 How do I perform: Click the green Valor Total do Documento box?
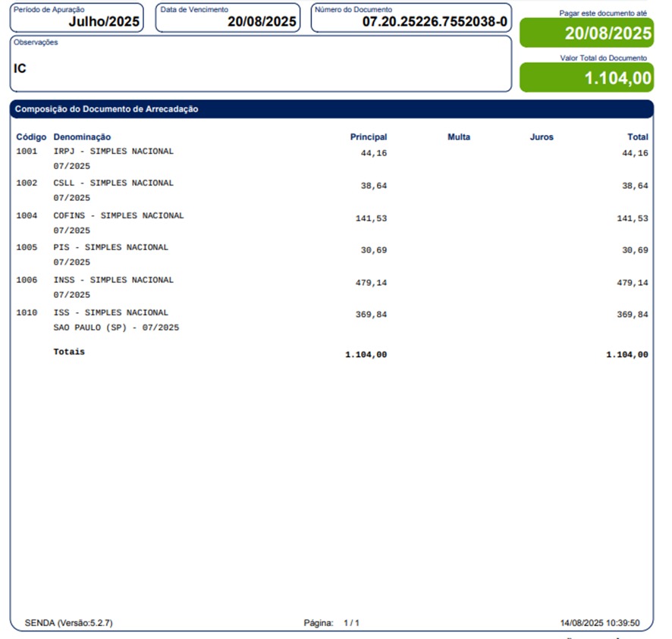click(586, 77)
